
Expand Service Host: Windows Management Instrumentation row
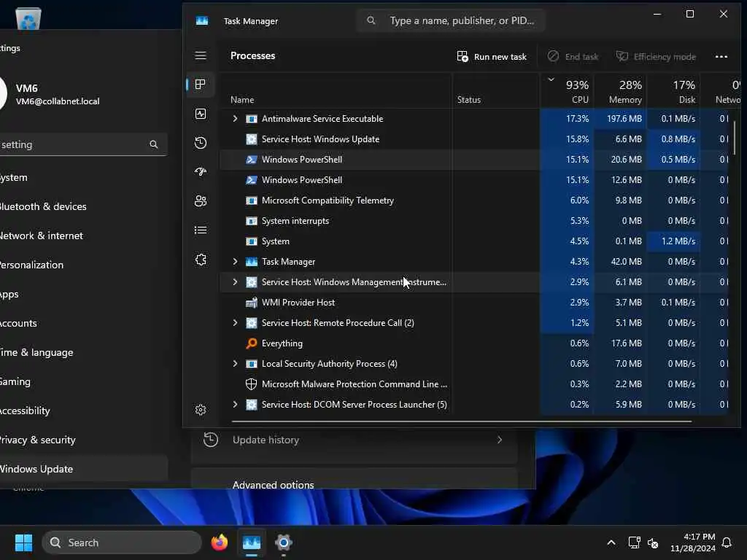pyautogui.click(x=235, y=282)
